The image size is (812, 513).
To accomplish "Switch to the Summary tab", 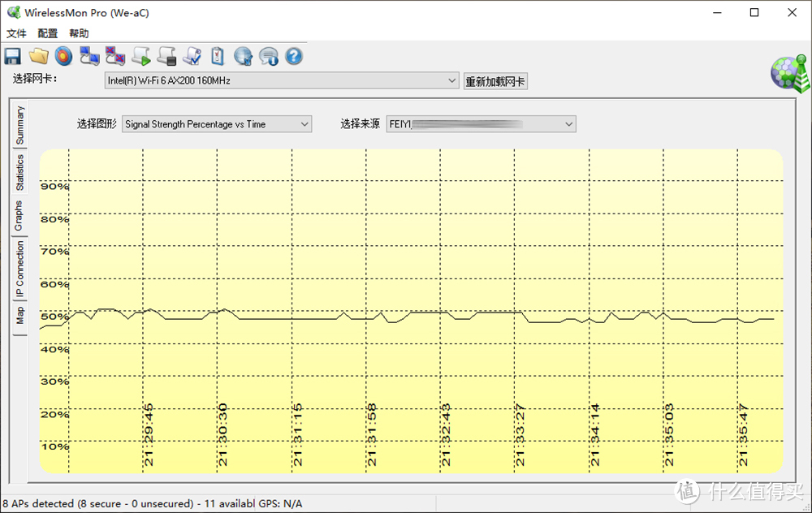I will 20,125.
